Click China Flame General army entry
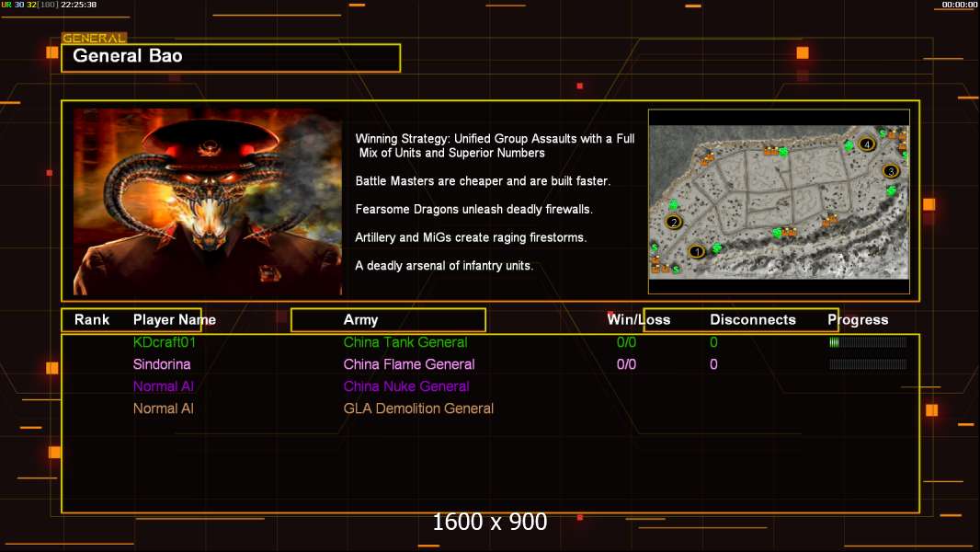Image resolution: width=980 pixels, height=552 pixels. point(409,363)
